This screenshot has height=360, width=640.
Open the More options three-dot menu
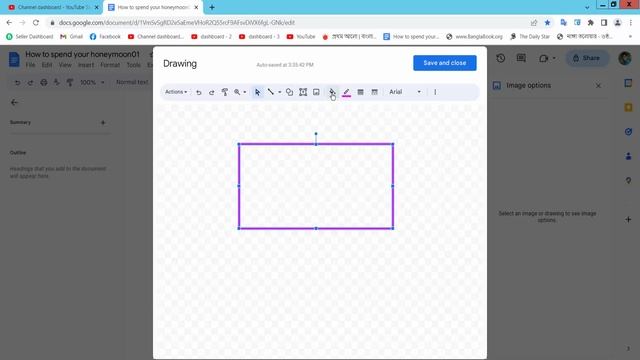[435, 92]
